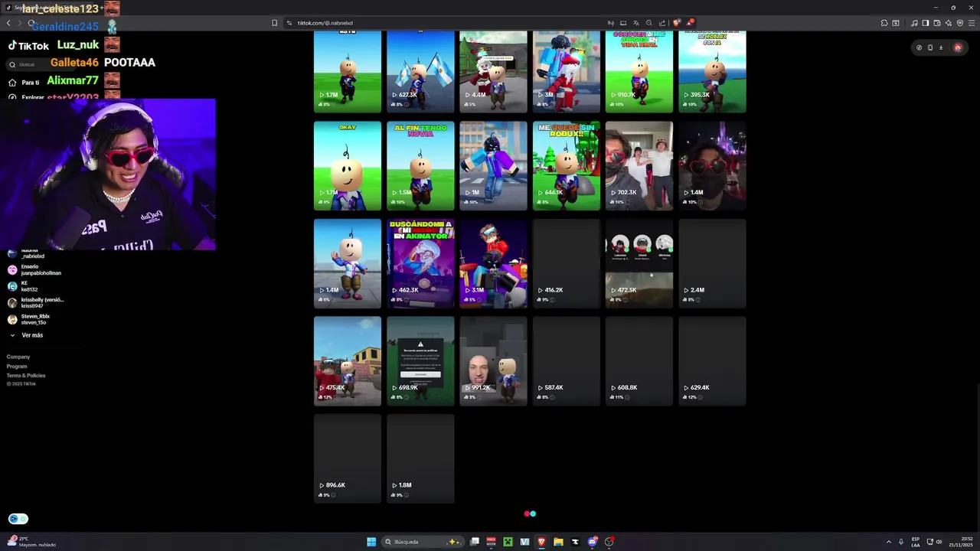
Task: Click the translate page icon in address bar
Action: click(635, 23)
